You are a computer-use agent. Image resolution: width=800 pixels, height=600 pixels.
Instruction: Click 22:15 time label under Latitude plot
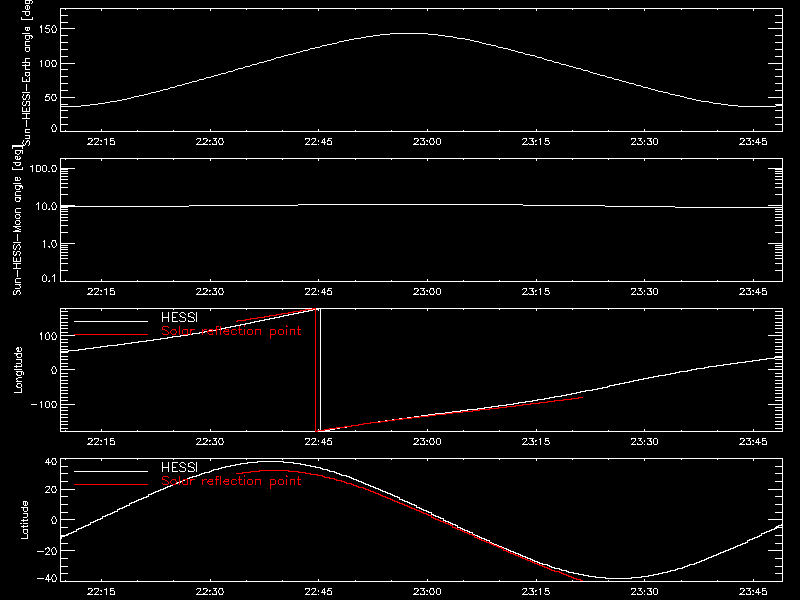pyautogui.click(x=101, y=592)
